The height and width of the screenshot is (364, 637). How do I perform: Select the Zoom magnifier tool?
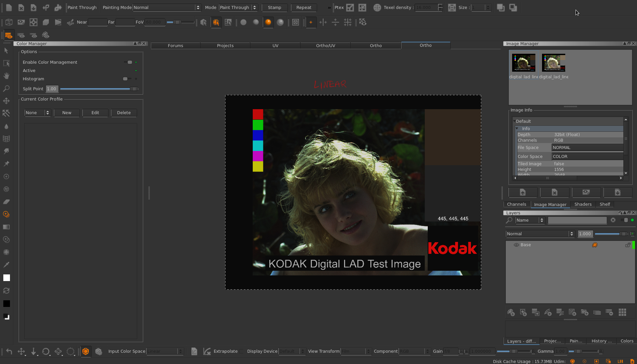pyautogui.click(x=6, y=88)
